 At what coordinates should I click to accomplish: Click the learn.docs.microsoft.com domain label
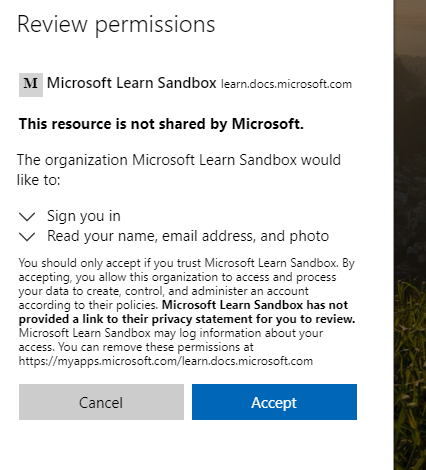[286, 84]
